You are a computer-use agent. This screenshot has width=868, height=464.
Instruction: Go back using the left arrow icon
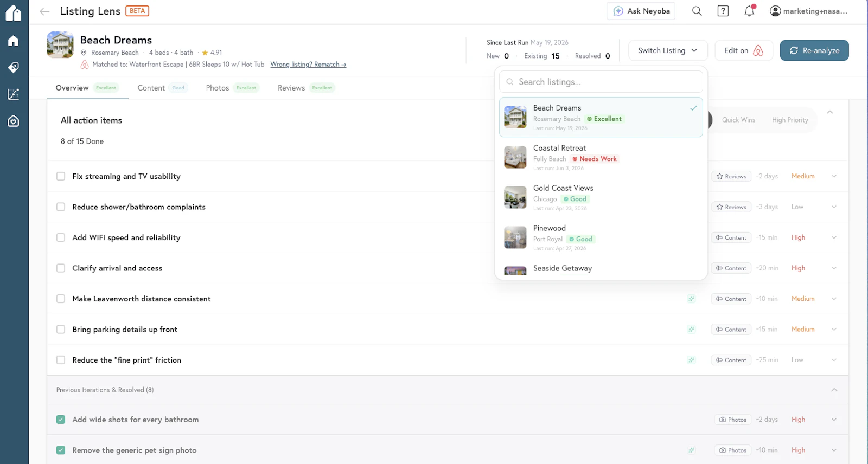44,11
